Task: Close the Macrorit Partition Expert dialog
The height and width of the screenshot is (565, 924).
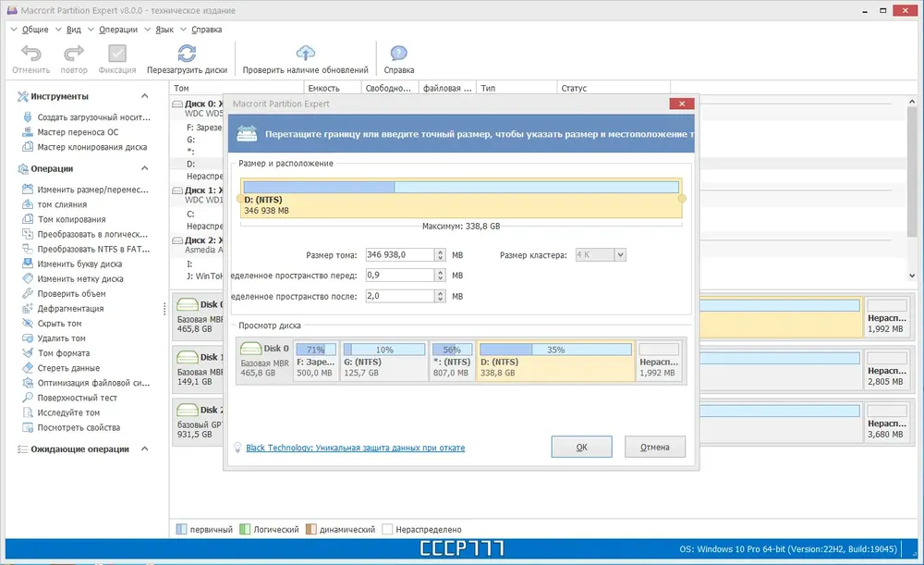Action: click(682, 104)
